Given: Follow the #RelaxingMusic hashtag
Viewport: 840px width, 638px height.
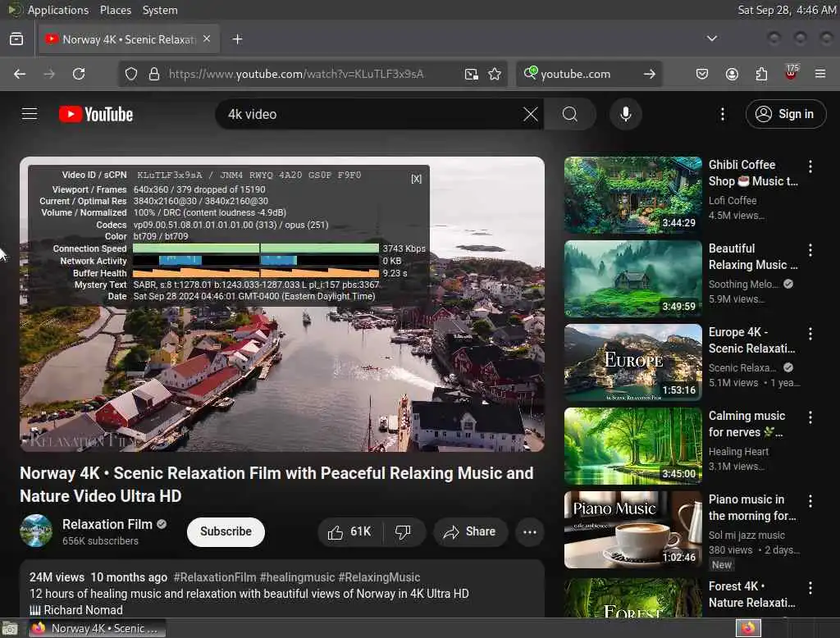Looking at the screenshot, I should [379, 577].
